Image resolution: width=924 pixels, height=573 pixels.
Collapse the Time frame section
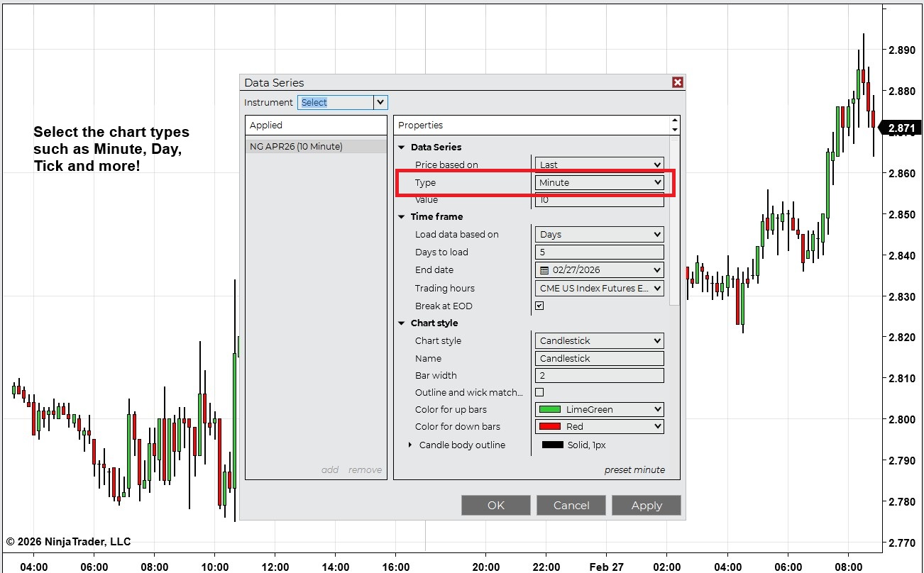click(402, 216)
